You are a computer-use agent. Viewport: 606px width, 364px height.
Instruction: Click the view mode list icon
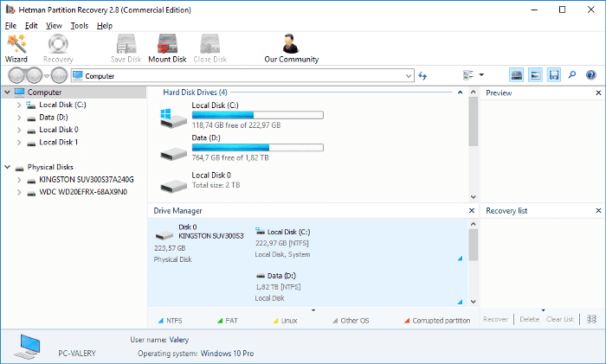point(468,75)
